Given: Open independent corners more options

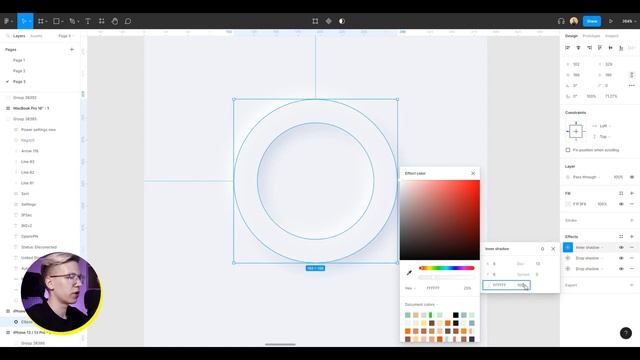Looking at the screenshot, I should point(631,86).
